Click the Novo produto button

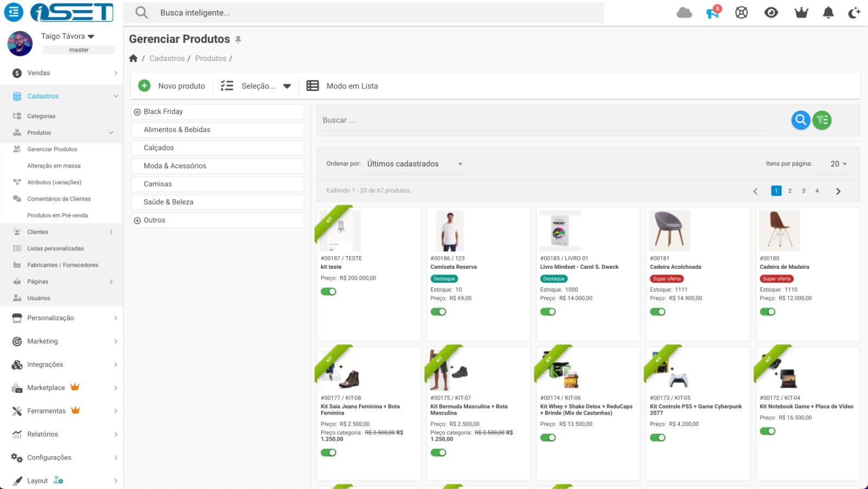tap(171, 86)
